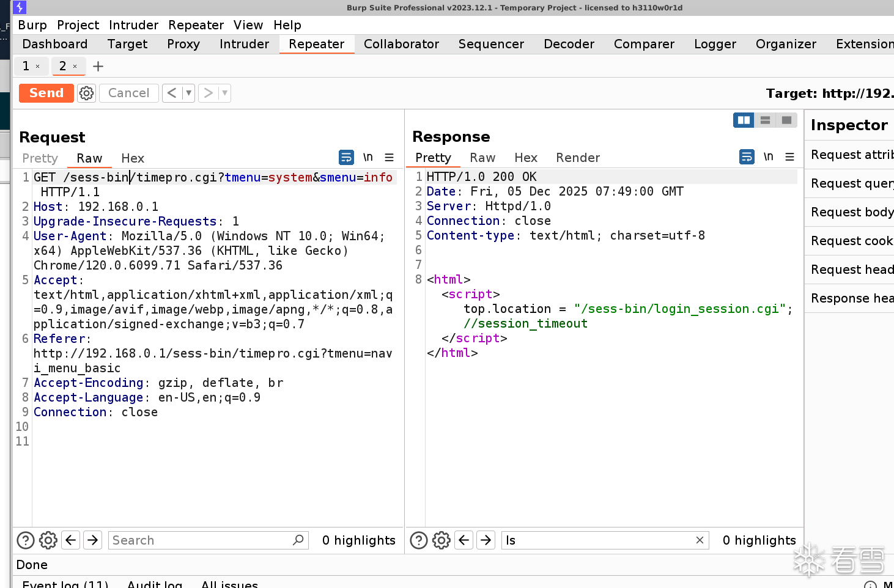Select top-bottom stacked layout view
Image resolution: width=894 pixels, height=588 pixels.
tap(765, 120)
